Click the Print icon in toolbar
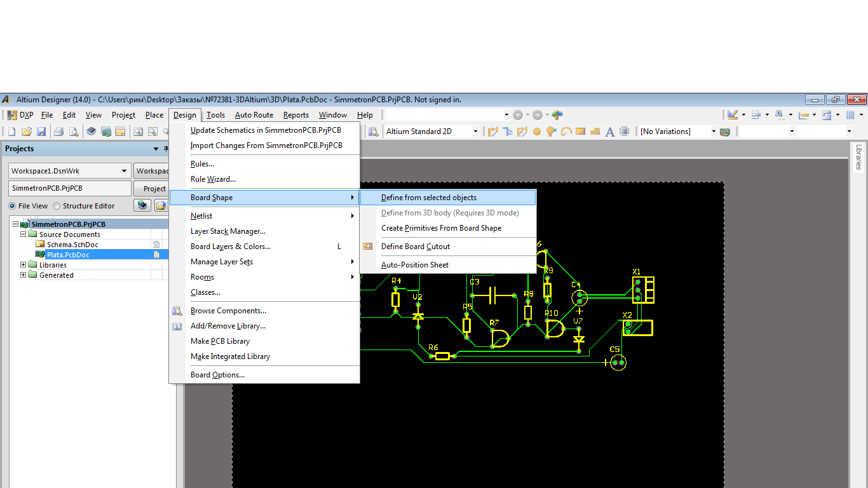The height and width of the screenshot is (488, 868). 58,132
